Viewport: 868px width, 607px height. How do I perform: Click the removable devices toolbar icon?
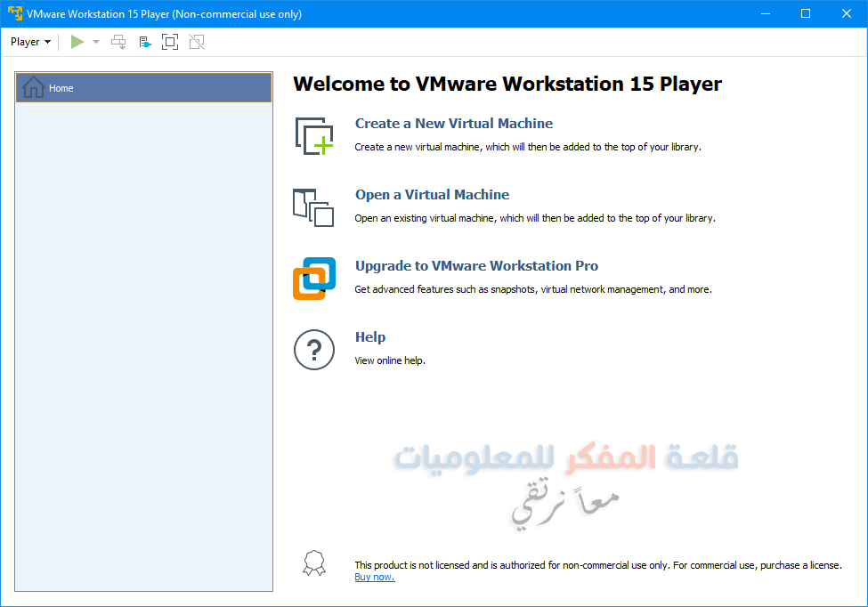[x=145, y=42]
